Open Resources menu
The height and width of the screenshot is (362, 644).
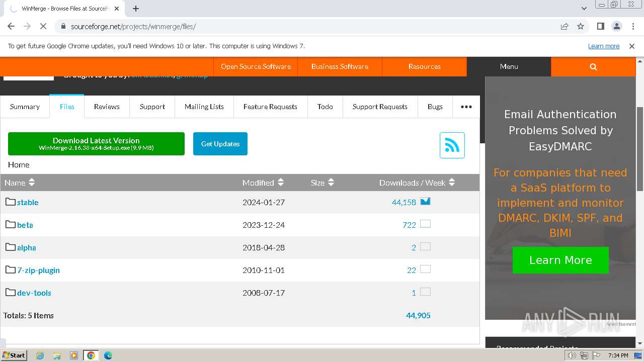(424, 66)
